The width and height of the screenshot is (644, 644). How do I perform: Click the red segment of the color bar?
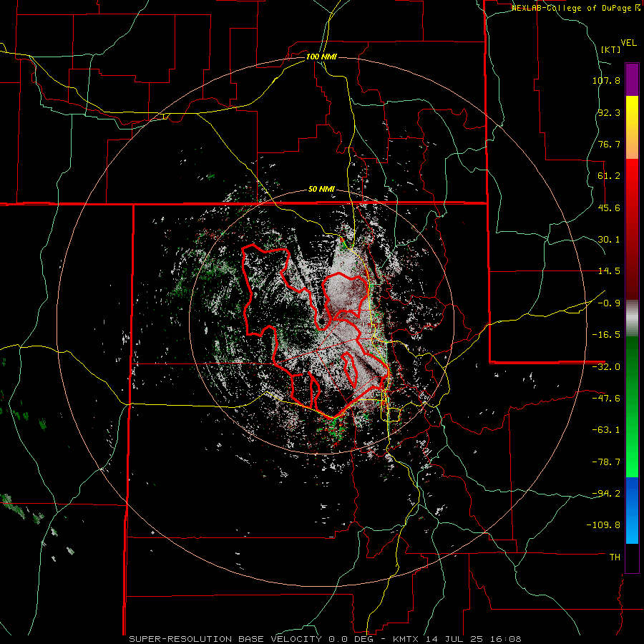click(632, 229)
